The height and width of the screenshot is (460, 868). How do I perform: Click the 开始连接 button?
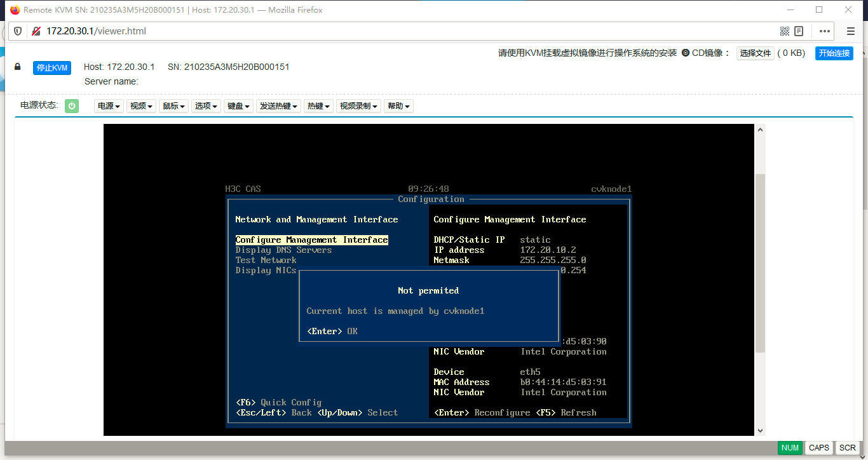(834, 53)
